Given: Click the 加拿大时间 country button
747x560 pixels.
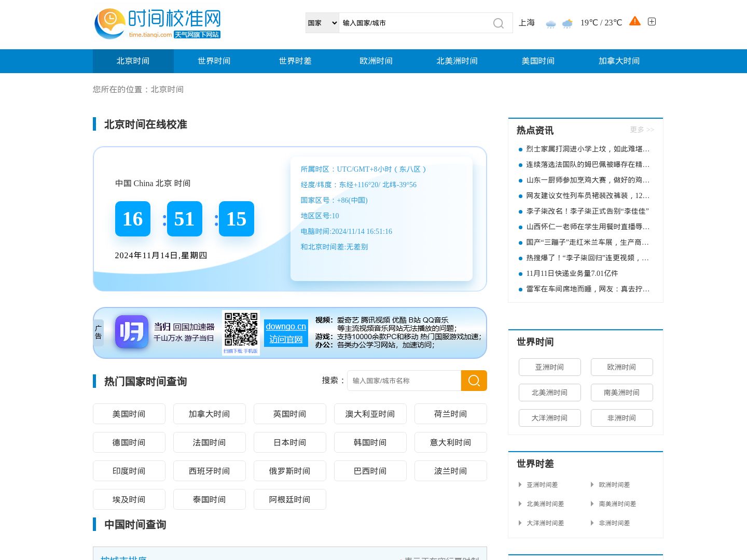Looking at the screenshot, I should pyautogui.click(x=210, y=414).
